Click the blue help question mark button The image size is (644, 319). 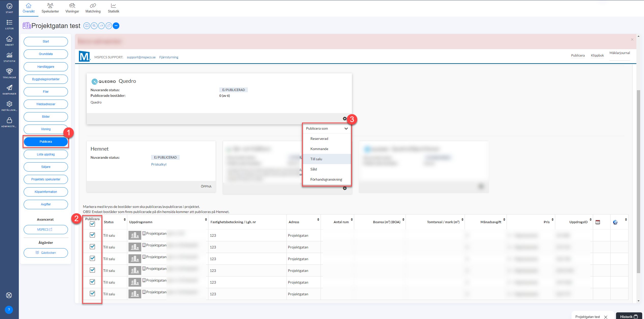9,310
